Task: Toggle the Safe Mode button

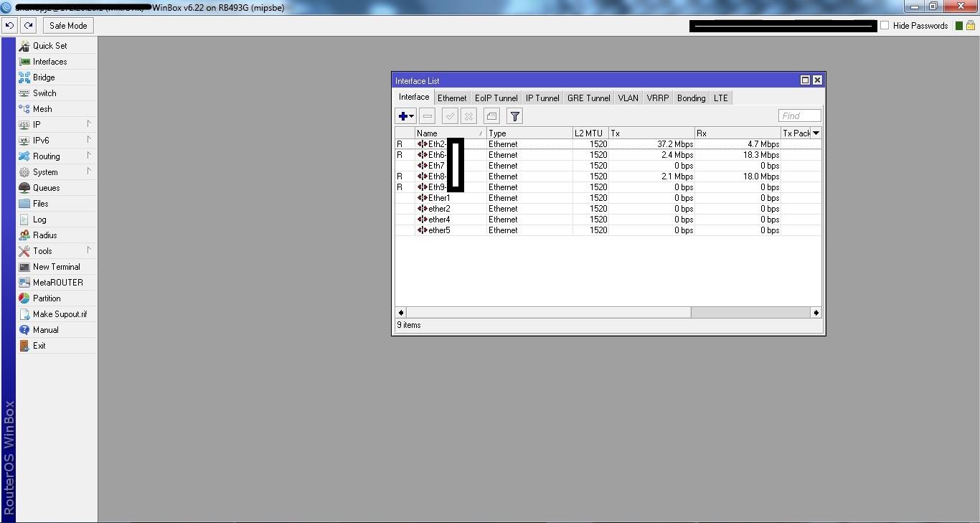Action: coord(68,25)
